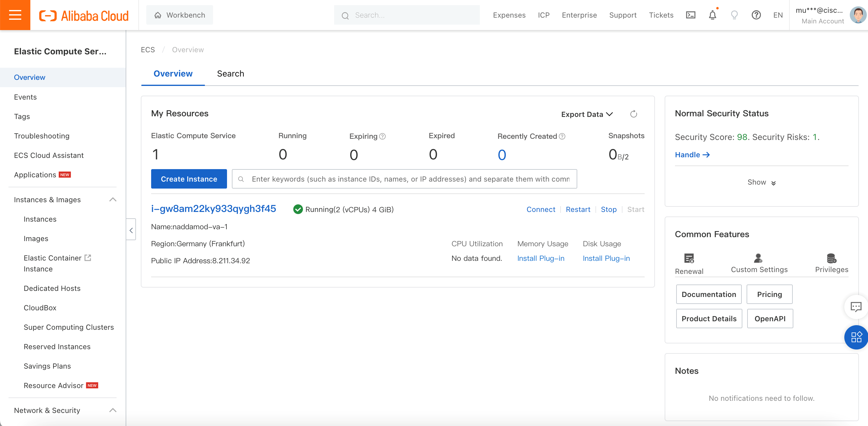Open OpenAPI button
The width and height of the screenshot is (868, 426).
[x=770, y=319]
